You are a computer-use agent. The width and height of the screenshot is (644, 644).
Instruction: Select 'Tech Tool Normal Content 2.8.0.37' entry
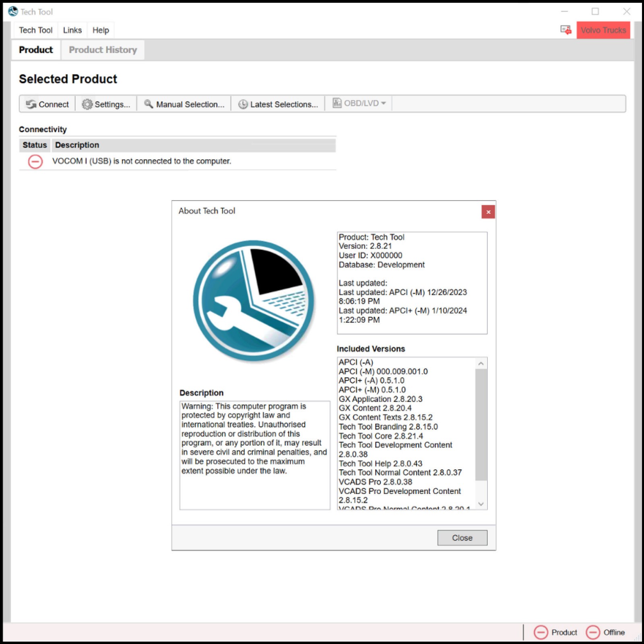[400, 473]
